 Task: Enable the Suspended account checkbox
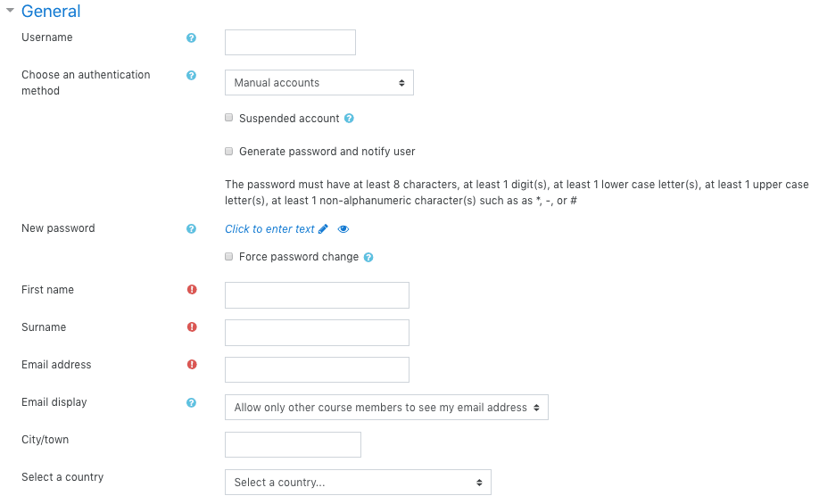pyautogui.click(x=229, y=118)
